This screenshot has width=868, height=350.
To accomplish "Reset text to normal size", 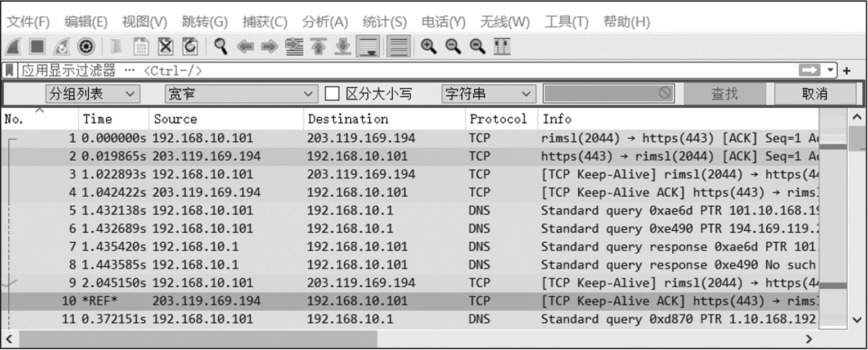I will [478, 46].
